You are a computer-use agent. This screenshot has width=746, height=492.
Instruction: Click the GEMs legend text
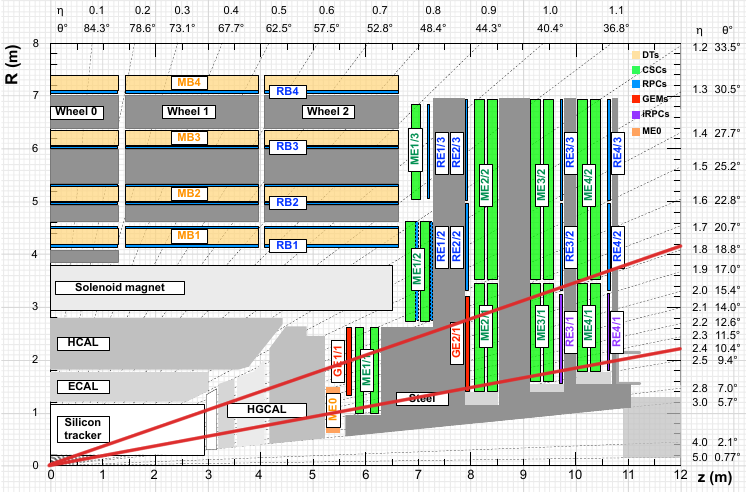pos(655,99)
